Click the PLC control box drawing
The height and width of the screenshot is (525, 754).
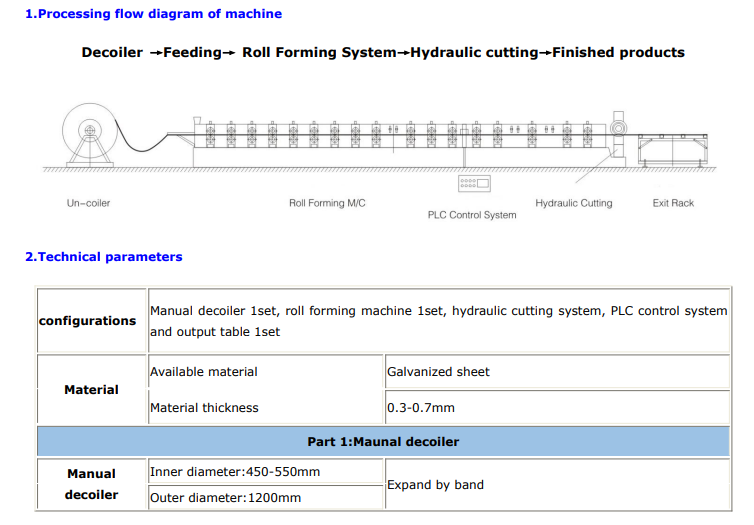472,184
